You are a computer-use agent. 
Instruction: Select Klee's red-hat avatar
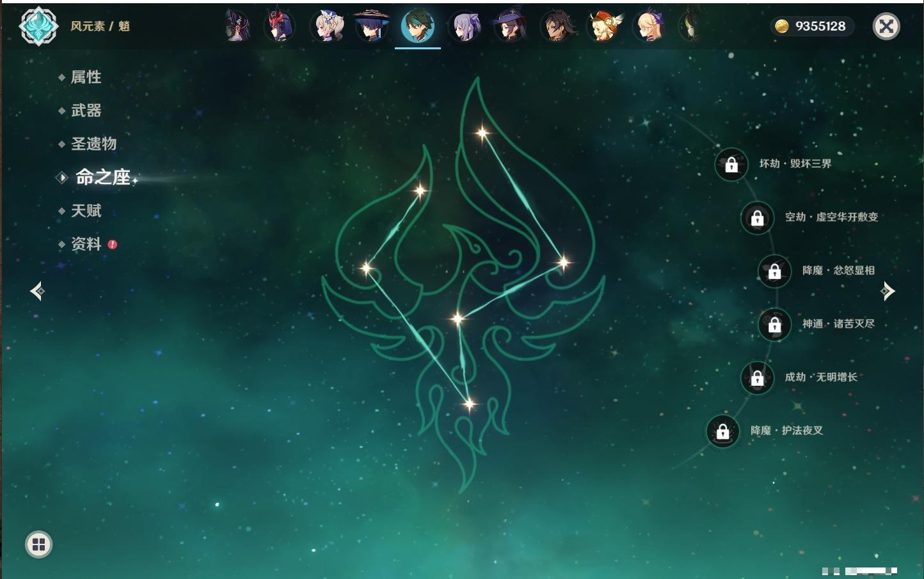pos(603,26)
